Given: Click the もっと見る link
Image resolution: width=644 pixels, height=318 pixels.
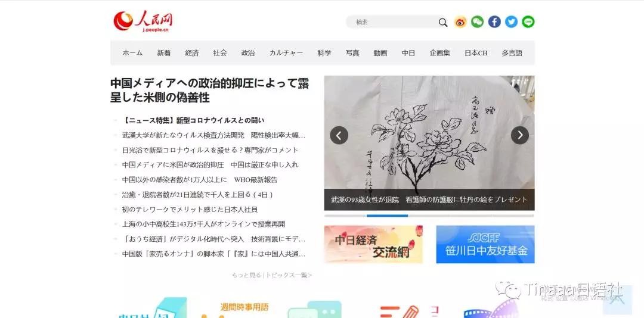Looking at the screenshot, I should click(x=246, y=275).
